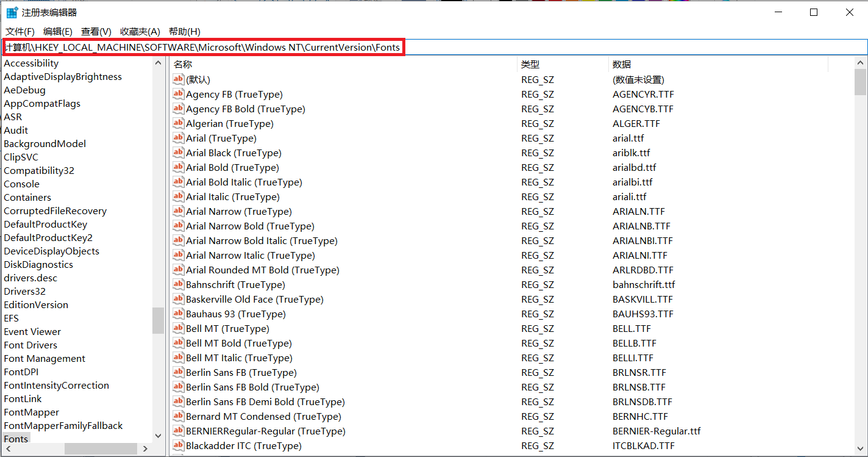Open the 编辑(E) menu
868x457 pixels.
point(58,32)
